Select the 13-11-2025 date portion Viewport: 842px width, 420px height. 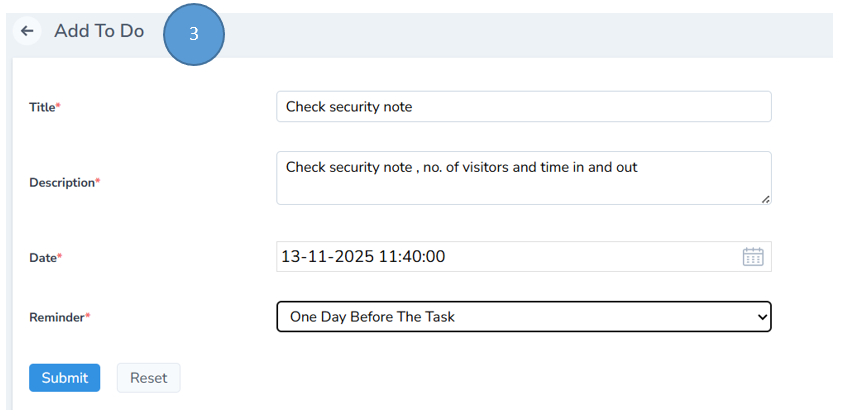point(327,257)
